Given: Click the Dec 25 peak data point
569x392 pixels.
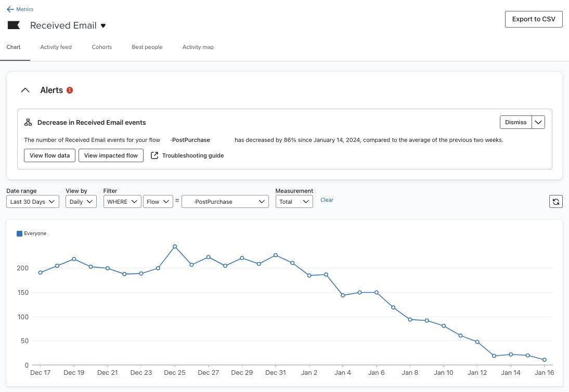Looking at the screenshot, I should click(x=175, y=246).
